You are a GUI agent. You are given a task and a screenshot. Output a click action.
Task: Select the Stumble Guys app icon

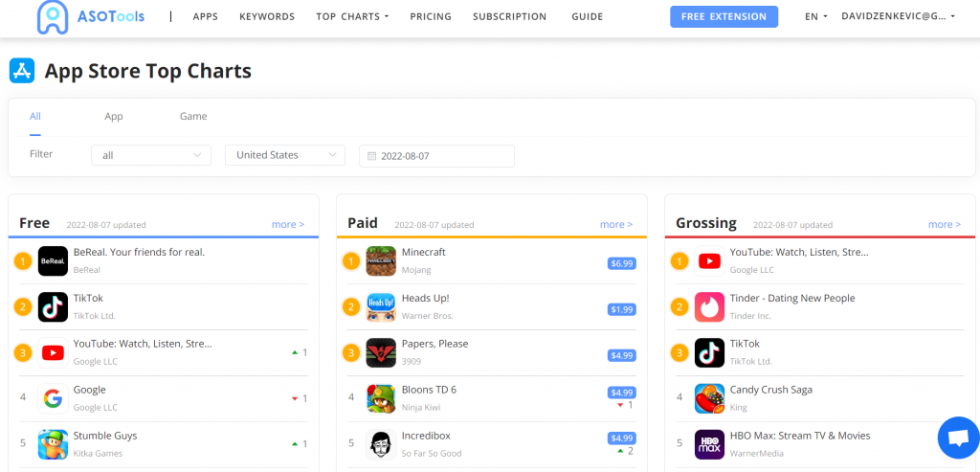(x=53, y=444)
